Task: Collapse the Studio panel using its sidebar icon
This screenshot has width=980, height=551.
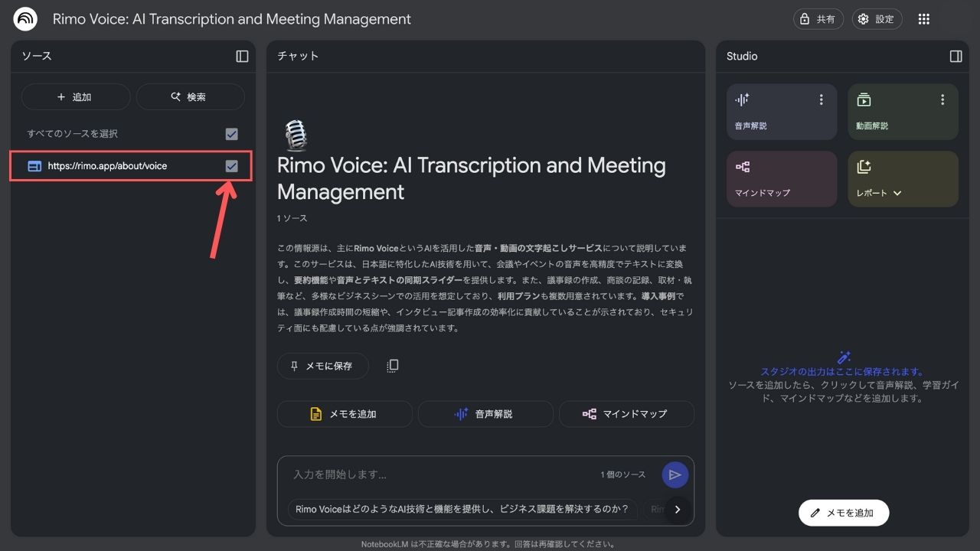Action: pos(955,56)
